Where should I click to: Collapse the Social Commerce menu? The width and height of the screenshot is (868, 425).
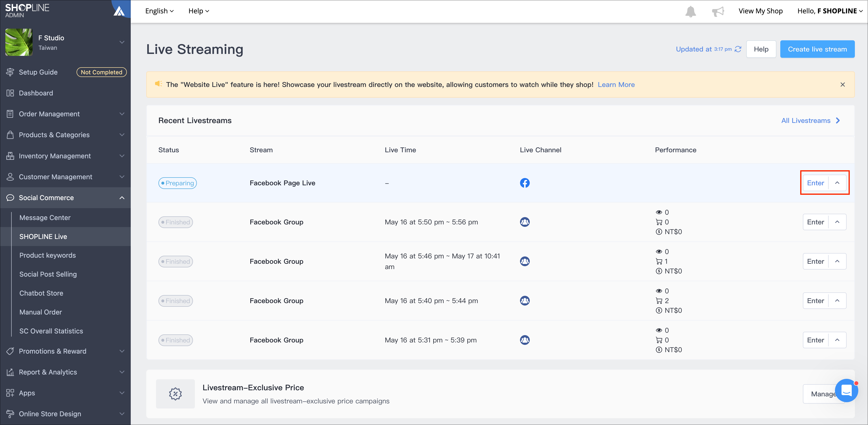coord(122,198)
